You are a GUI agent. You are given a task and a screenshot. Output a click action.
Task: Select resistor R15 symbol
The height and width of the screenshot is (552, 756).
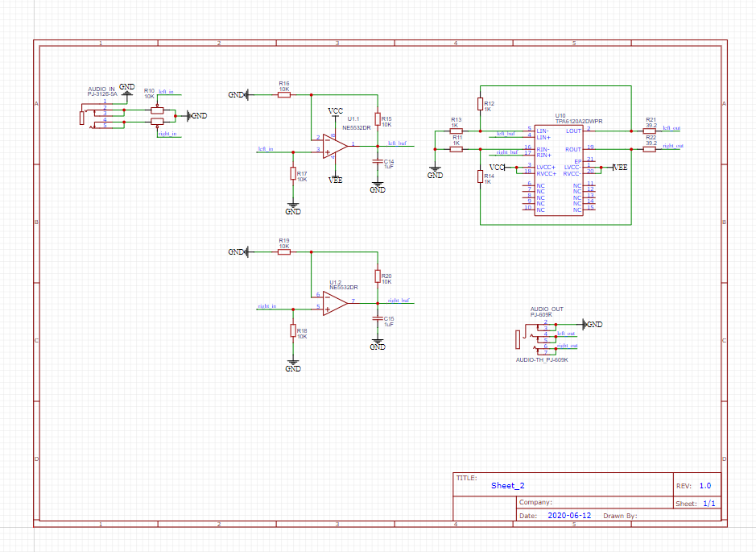pos(378,119)
